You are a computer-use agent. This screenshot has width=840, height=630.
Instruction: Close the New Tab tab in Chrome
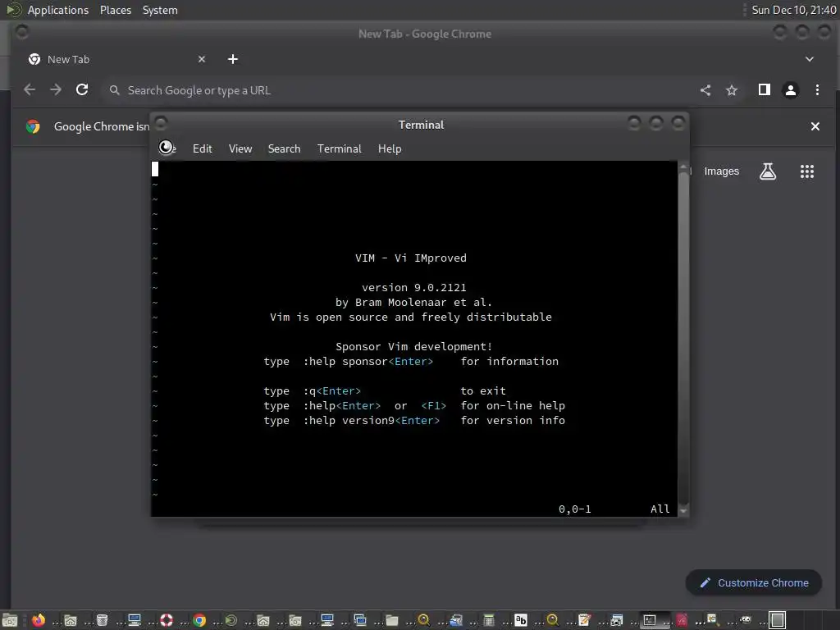202,59
